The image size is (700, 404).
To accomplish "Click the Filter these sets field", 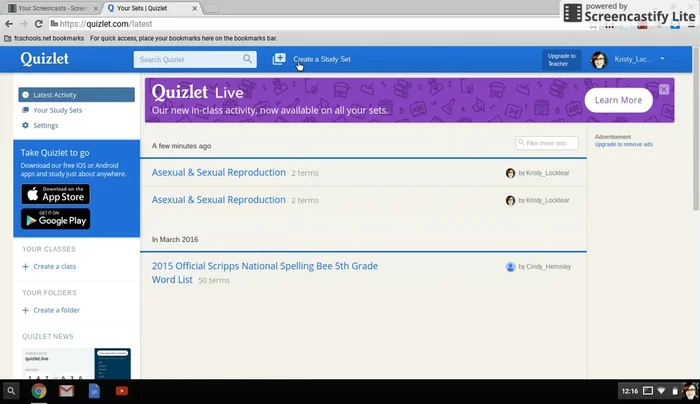I will tap(547, 144).
